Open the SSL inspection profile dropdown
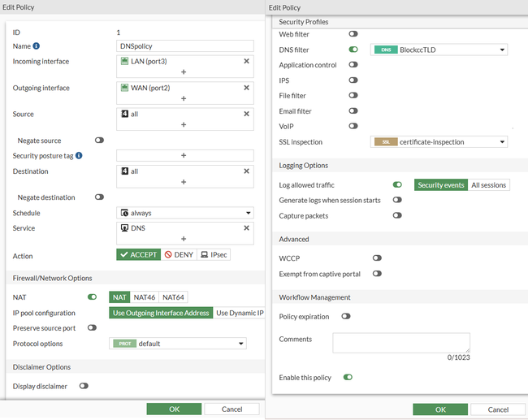This screenshot has height=420, width=528. [439, 142]
